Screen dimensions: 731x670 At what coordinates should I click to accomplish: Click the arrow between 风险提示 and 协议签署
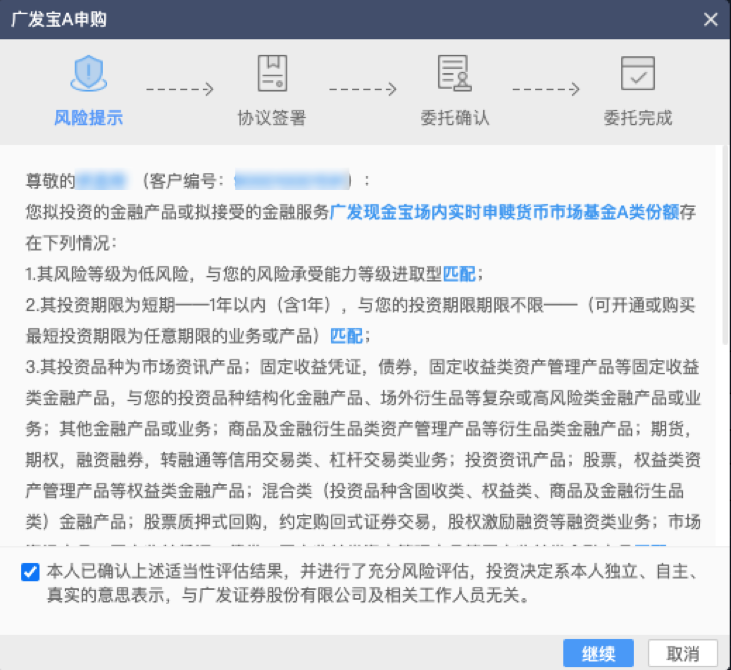(179, 88)
